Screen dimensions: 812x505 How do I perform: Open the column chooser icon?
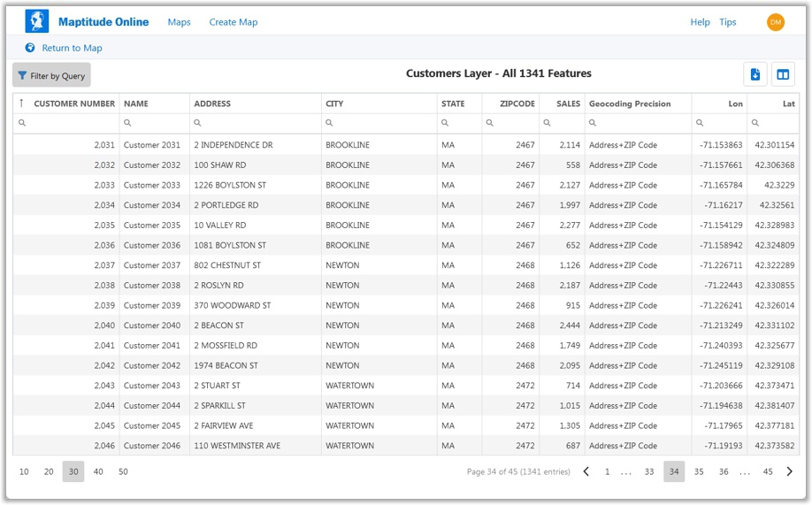(783, 74)
